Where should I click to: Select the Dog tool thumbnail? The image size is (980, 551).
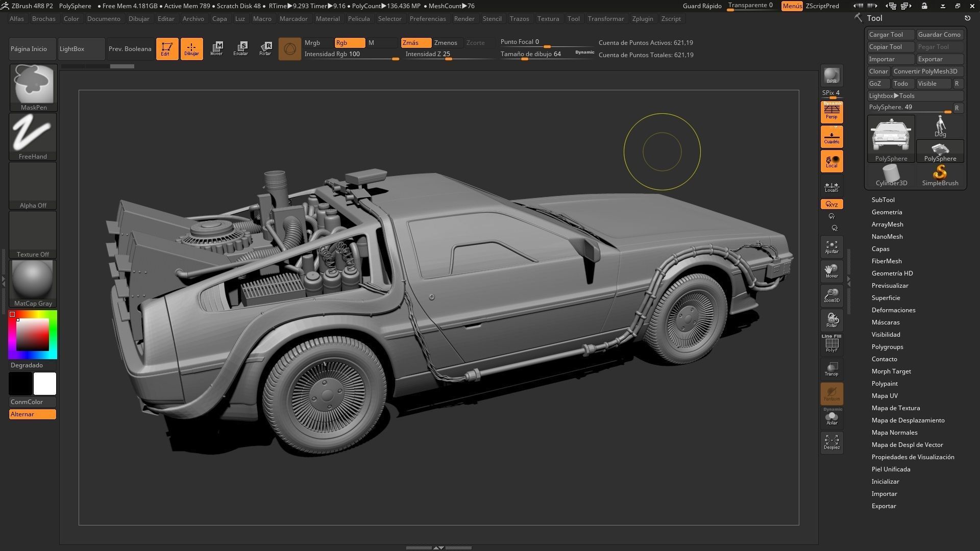coord(940,127)
